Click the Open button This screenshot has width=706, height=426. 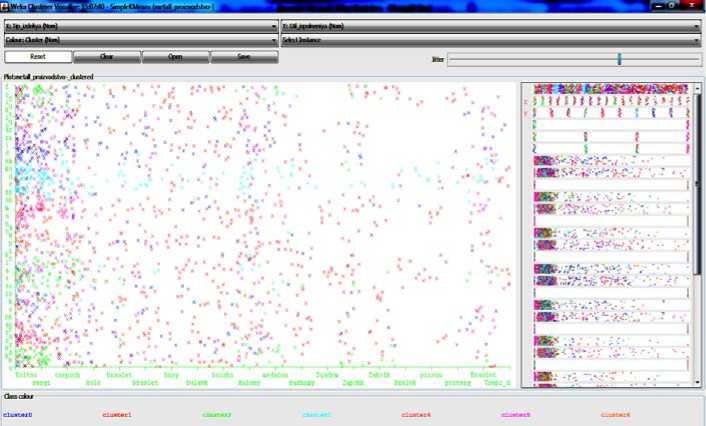[175, 57]
